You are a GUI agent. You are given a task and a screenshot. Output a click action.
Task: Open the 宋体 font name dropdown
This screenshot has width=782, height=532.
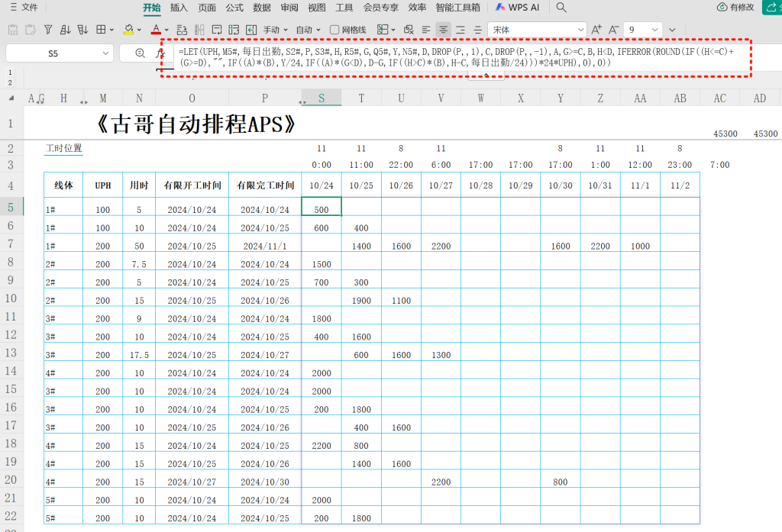tap(580, 30)
